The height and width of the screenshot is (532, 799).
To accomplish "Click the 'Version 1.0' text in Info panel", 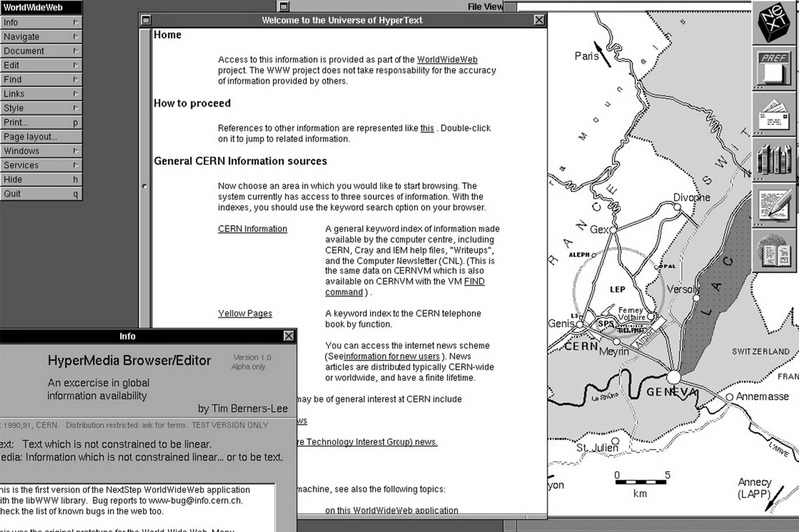I will pos(253,358).
